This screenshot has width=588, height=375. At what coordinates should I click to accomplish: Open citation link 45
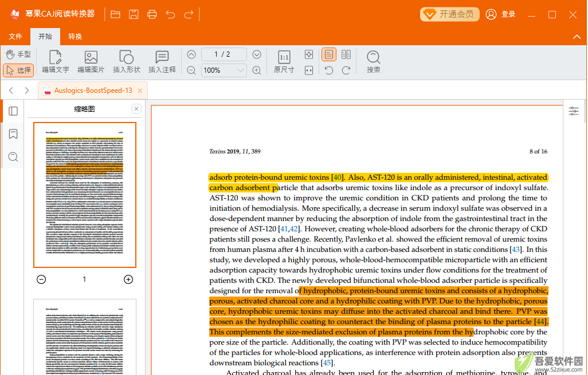[327, 363]
